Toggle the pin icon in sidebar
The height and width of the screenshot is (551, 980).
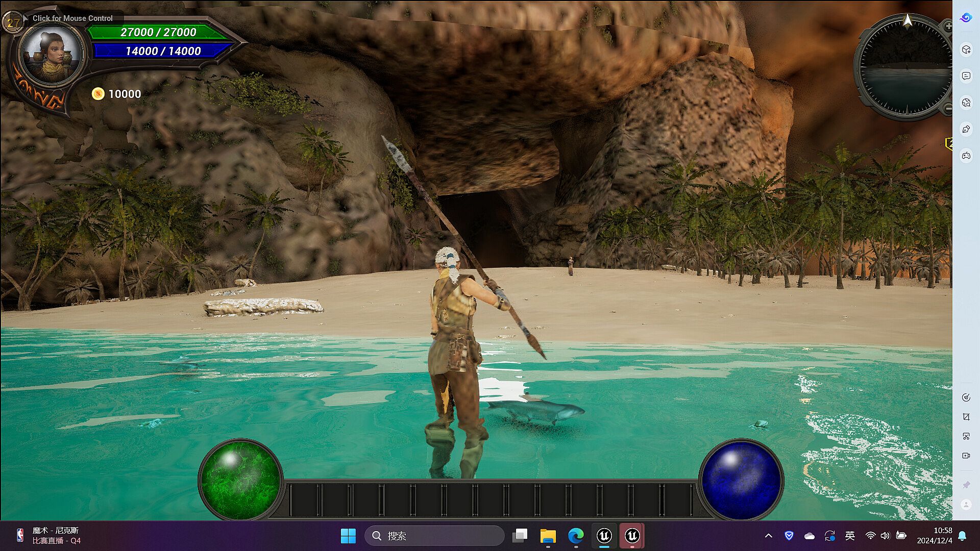click(966, 485)
